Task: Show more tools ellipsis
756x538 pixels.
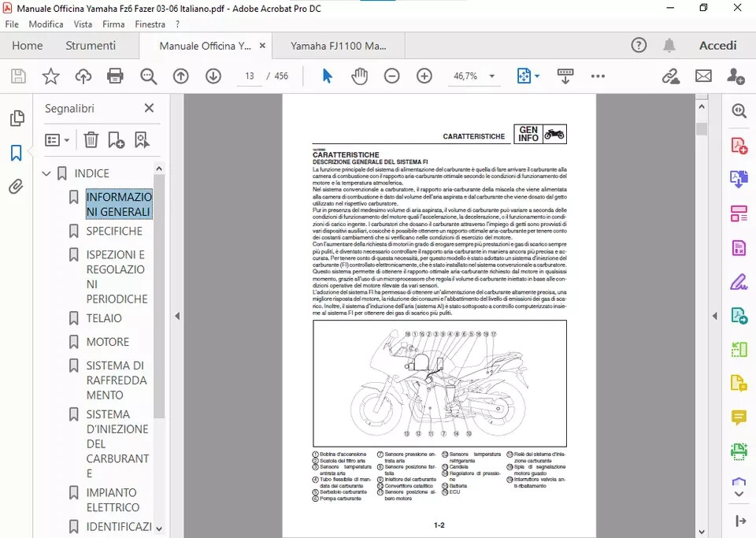Action: (598, 76)
